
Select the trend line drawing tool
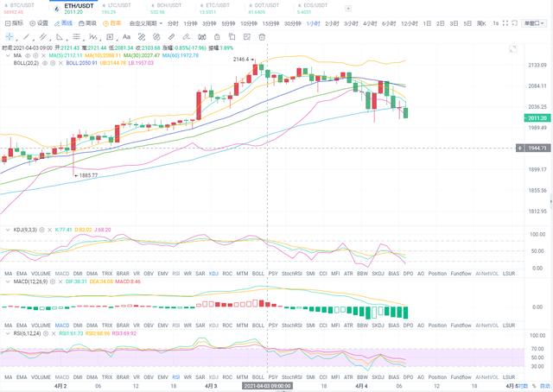point(26,36)
